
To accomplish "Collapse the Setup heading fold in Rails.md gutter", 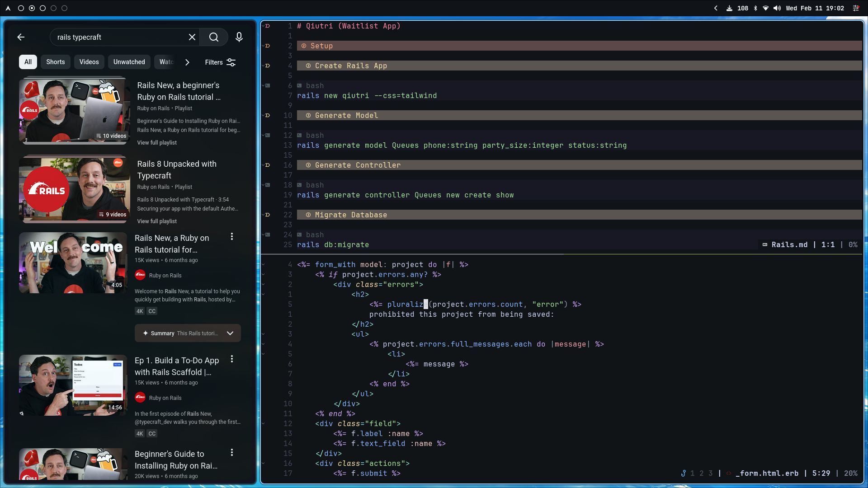I will click(264, 46).
